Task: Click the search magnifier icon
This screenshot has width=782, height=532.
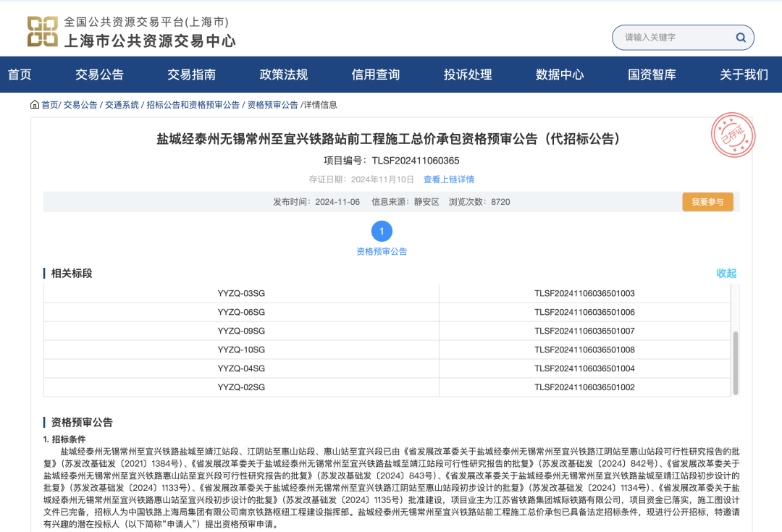Action: [x=741, y=38]
